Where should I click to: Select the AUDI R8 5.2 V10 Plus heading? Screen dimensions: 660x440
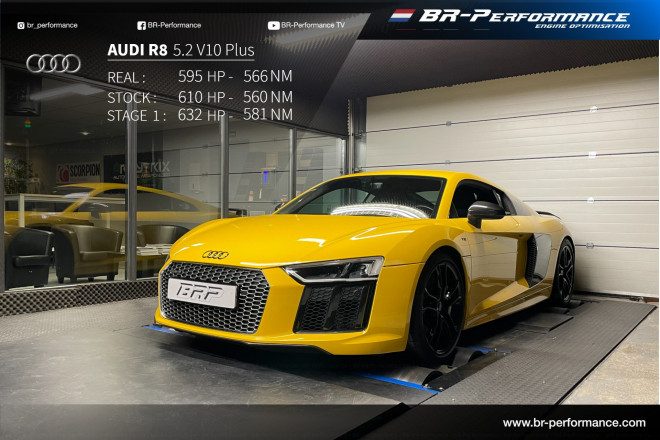(180, 50)
